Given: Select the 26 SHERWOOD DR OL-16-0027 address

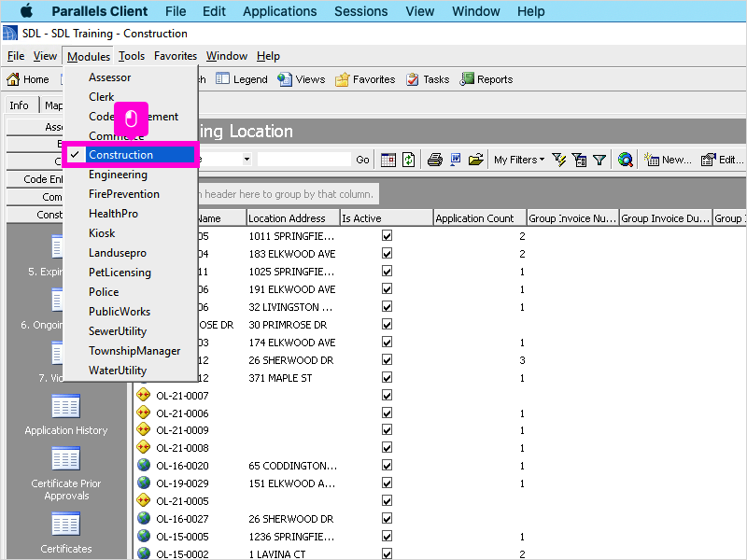Looking at the screenshot, I should [x=291, y=519].
